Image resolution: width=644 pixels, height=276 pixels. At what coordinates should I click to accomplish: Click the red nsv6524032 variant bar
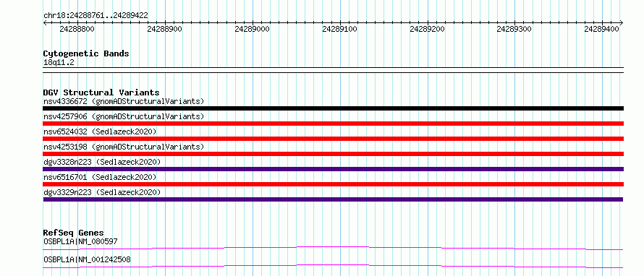(333, 139)
